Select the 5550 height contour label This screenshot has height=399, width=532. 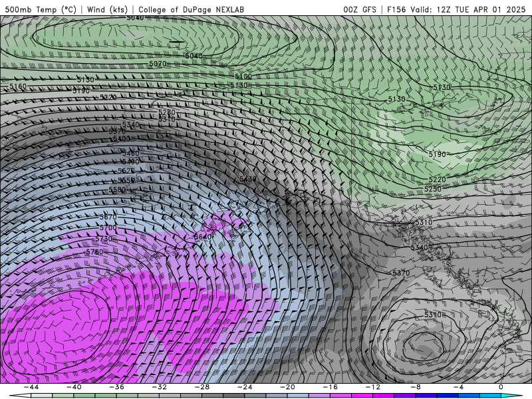(x=126, y=180)
